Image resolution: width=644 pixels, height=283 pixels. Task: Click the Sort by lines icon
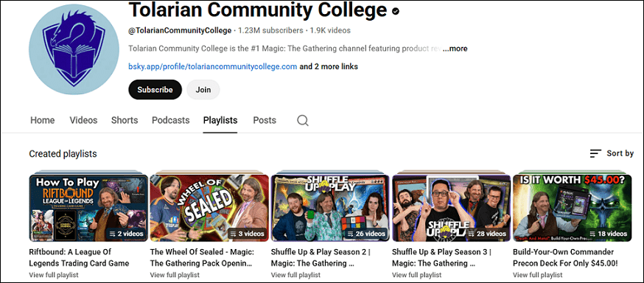pyautogui.click(x=595, y=153)
